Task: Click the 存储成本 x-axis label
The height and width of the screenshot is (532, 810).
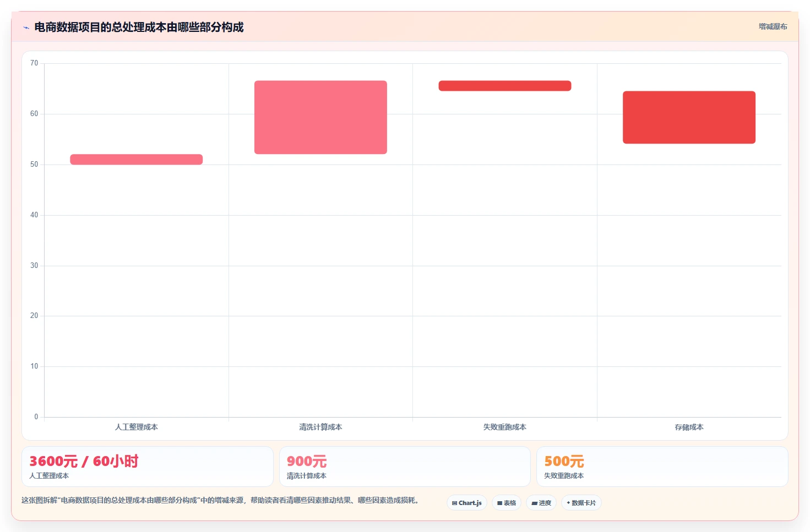Action: (689, 427)
